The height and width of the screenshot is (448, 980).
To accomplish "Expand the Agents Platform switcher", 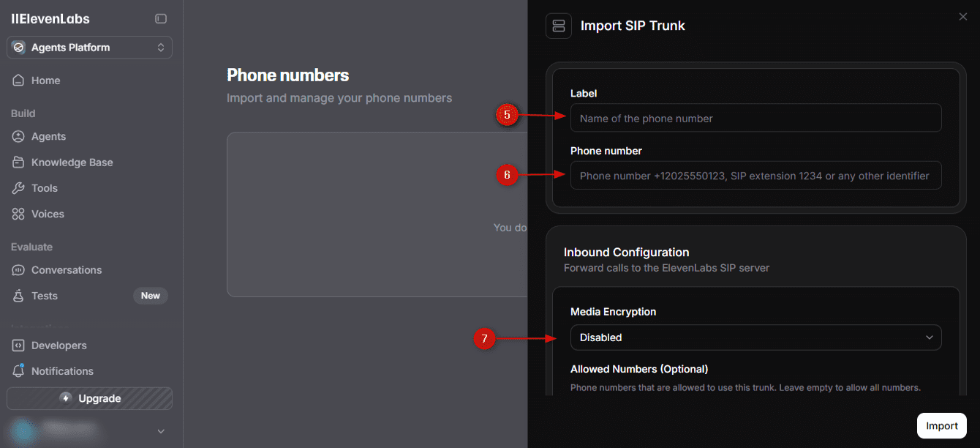I will click(x=162, y=47).
